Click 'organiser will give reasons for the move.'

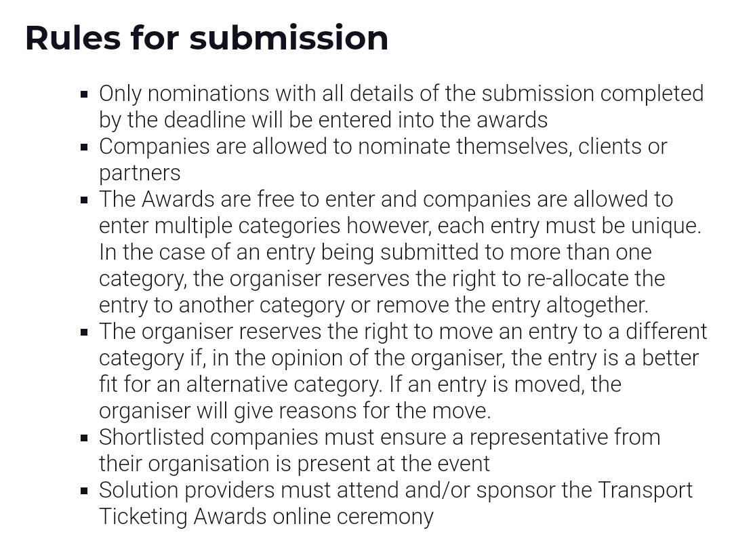295,411
